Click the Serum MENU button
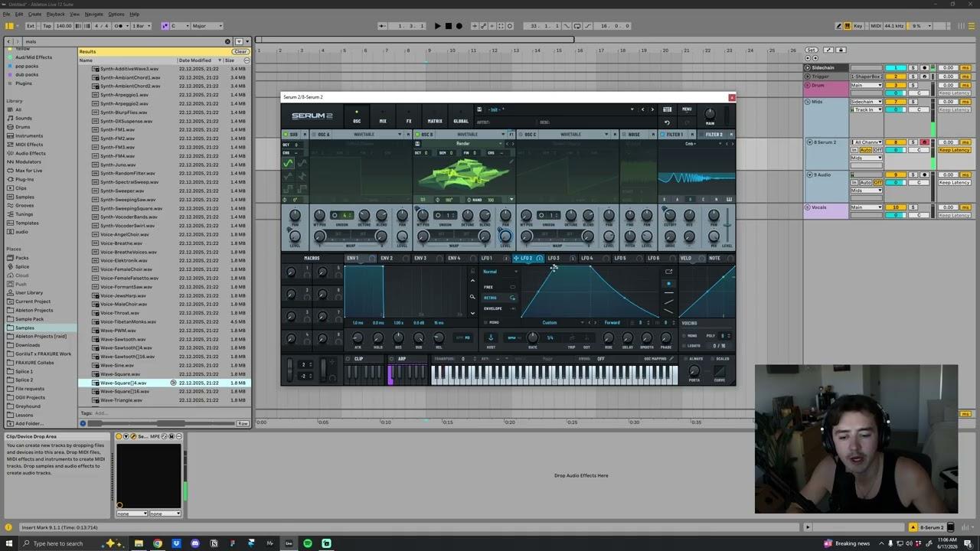This screenshot has height=551, width=980. point(687,109)
